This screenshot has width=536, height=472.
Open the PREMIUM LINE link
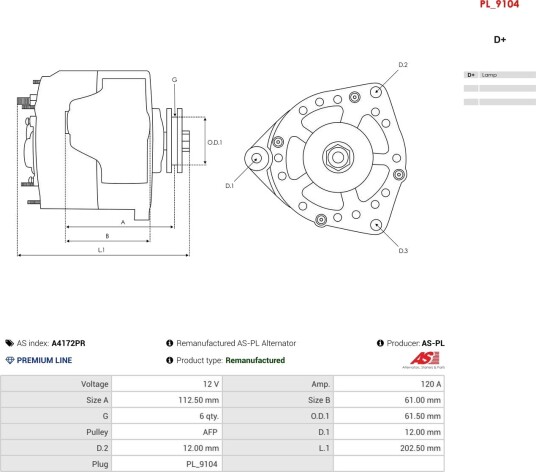(x=44, y=360)
